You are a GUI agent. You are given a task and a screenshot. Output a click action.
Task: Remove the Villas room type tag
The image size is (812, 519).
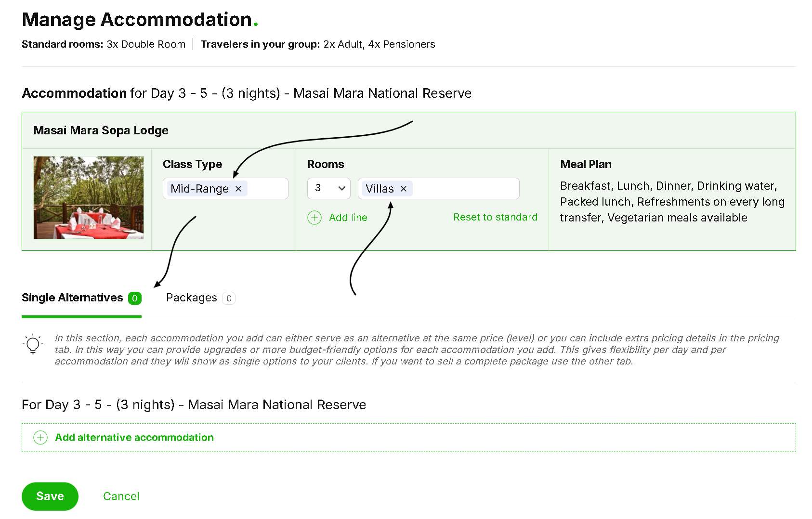click(404, 189)
